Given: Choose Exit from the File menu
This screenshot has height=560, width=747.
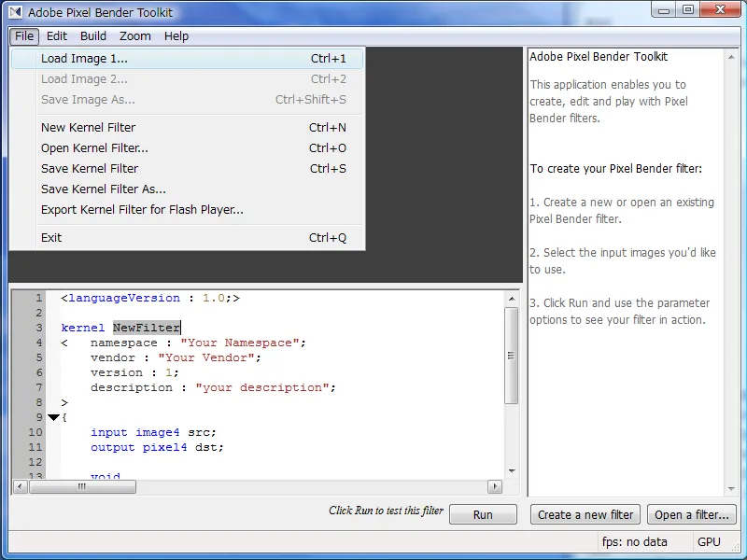Looking at the screenshot, I should point(188,238).
